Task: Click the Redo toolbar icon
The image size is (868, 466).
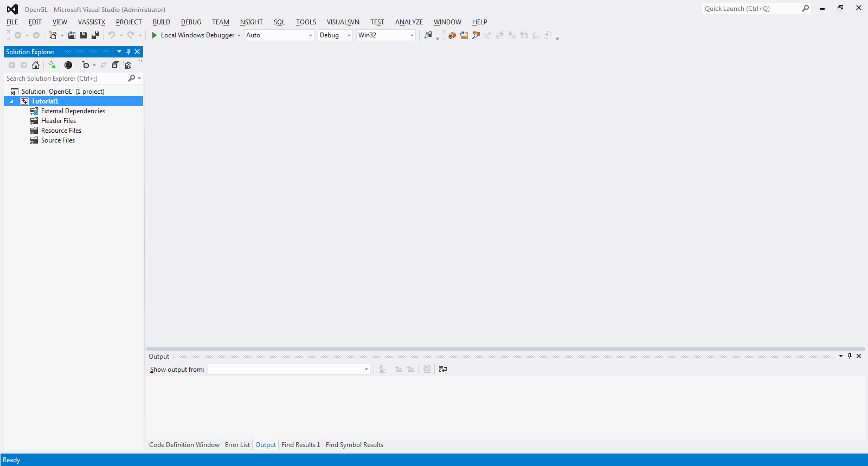Action: 131,35
